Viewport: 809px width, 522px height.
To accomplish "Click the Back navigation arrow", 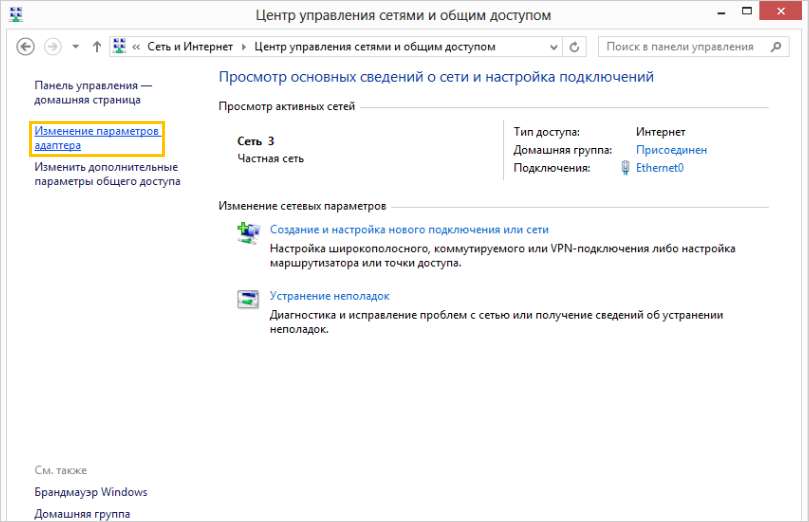I will 26,47.
